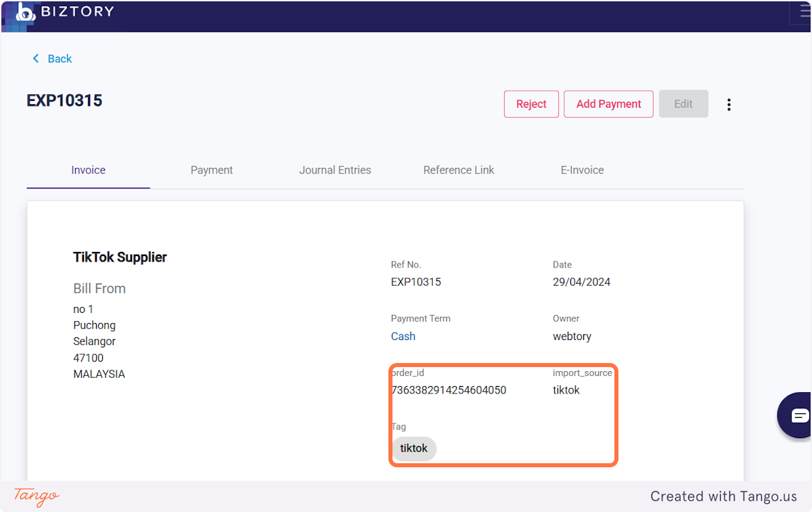Viewport: 812px width, 512px height.
Task: Click the postcode 47100
Action: click(x=89, y=358)
